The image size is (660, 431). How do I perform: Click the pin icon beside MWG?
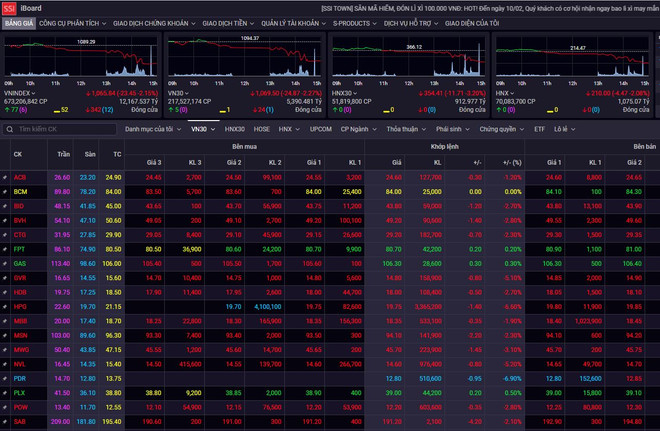(6, 350)
